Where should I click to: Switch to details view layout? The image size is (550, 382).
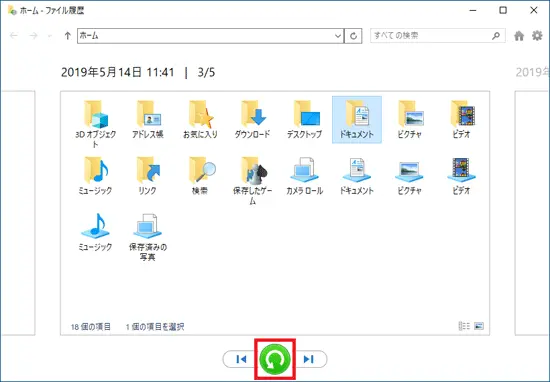point(464,326)
